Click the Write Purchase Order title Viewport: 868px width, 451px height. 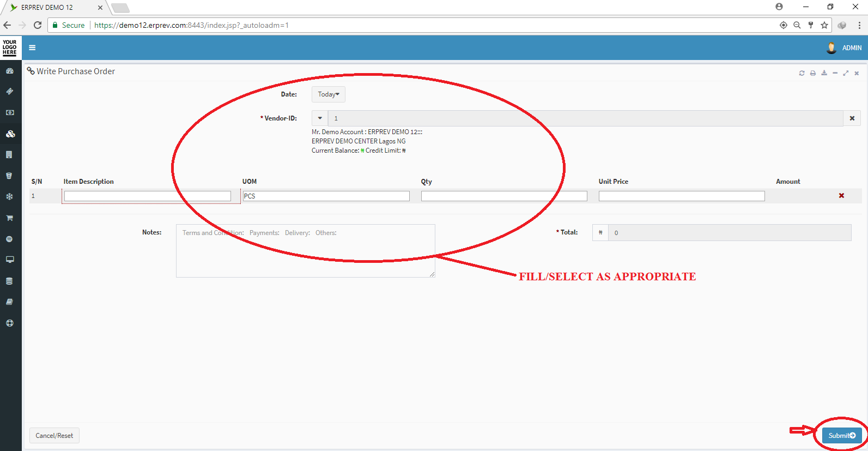pyautogui.click(x=76, y=71)
